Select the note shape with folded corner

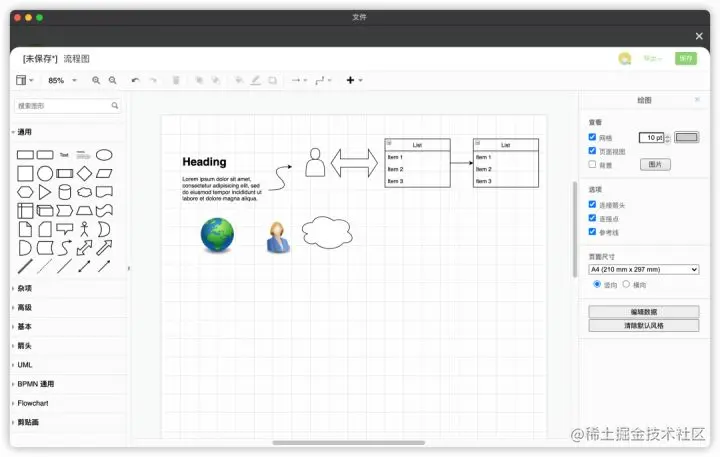pos(25,229)
